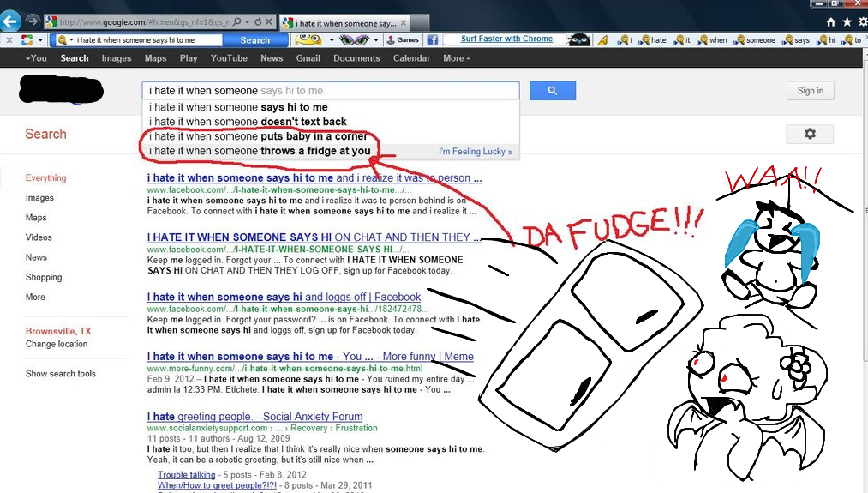Image resolution: width=868 pixels, height=493 pixels.
Task: Open result 'I hate greeting people. - Social Anxiety Forum'
Action: (x=254, y=417)
